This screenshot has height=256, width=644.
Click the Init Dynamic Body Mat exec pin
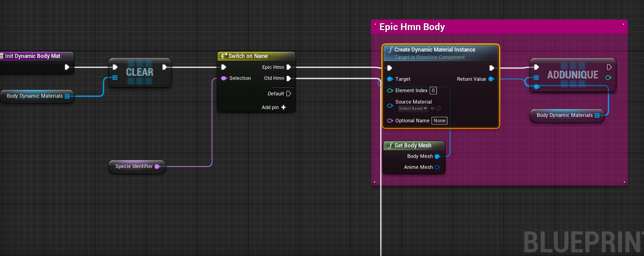[x=67, y=67]
